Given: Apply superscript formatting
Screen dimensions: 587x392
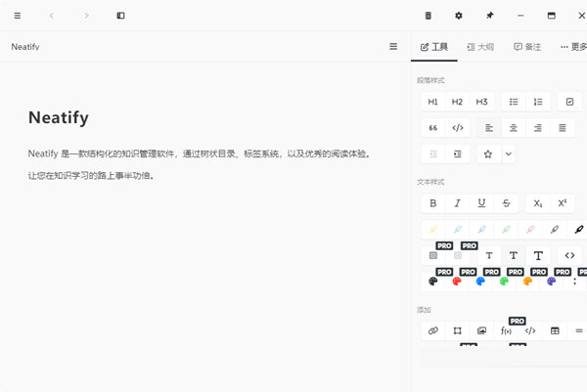Looking at the screenshot, I should pos(563,203).
